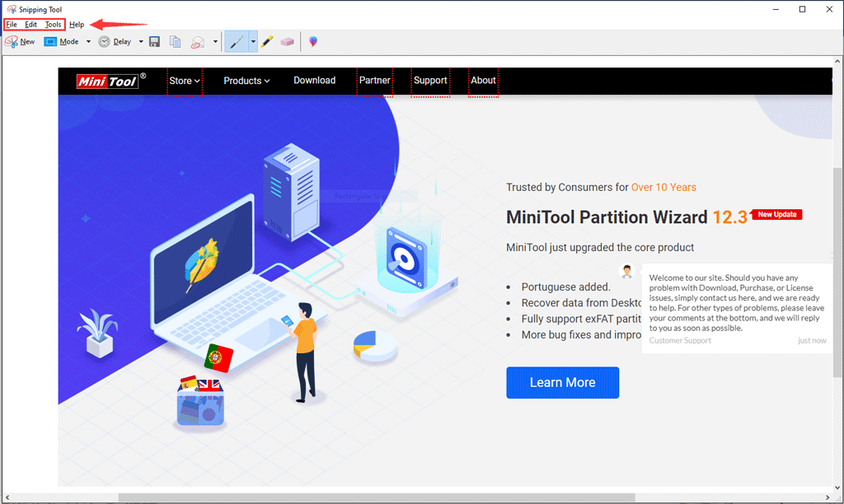Open the Tools menu
The width and height of the screenshot is (844, 504).
[x=53, y=24]
